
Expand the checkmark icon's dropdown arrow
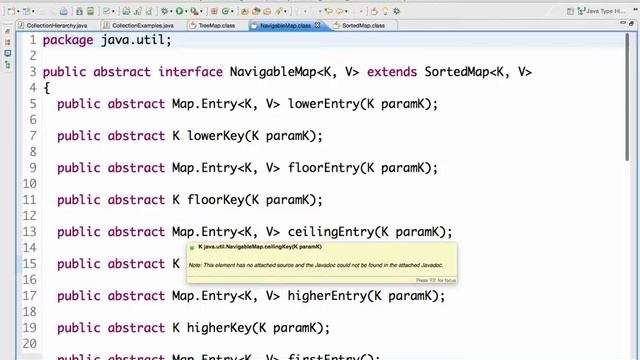coord(113,11)
